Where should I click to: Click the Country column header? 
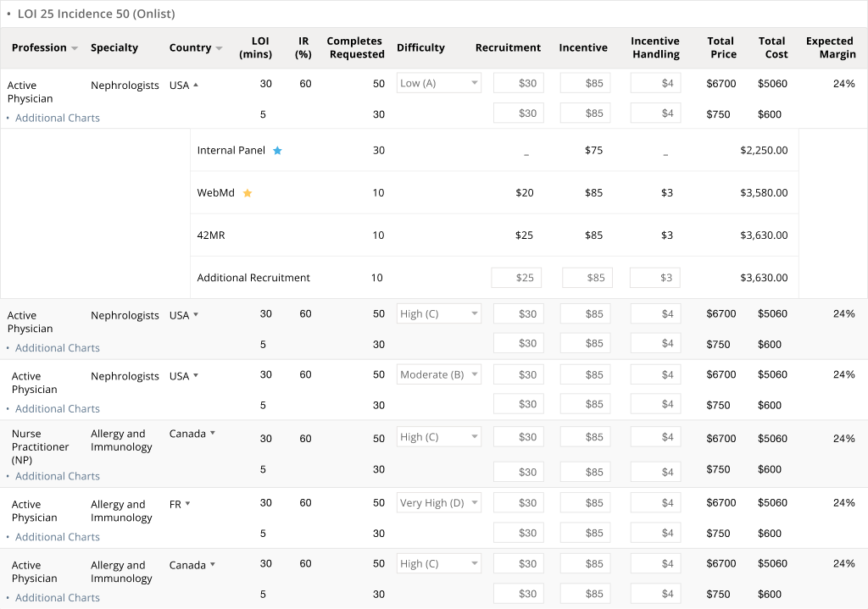(x=191, y=47)
